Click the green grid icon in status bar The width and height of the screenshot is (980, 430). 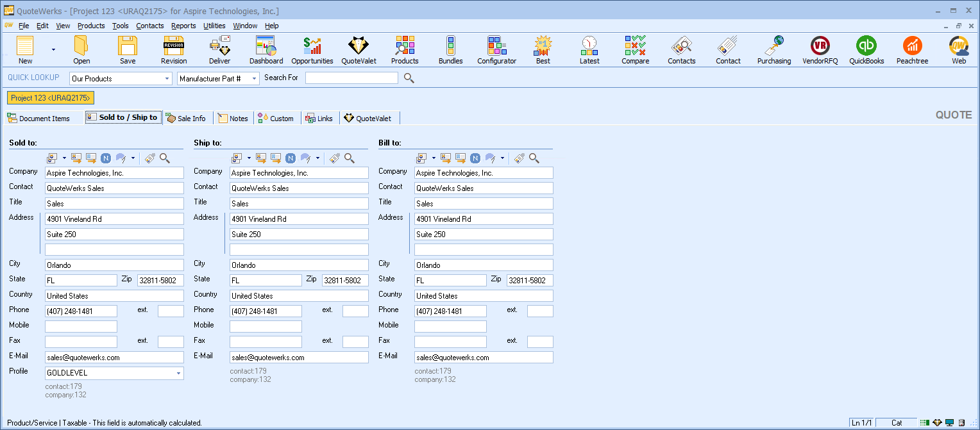925,422
